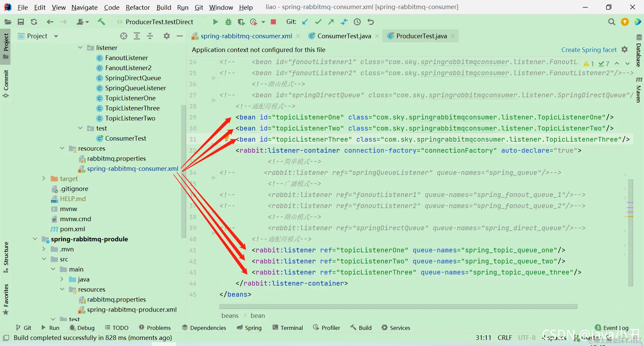
Task: Go to next highlighted error arrow
Action: point(628,63)
